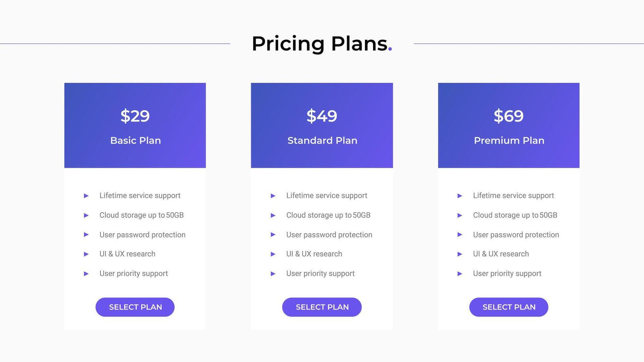Screen dimensions: 644x362
Task: Click the Pricing Plans title
Action: pos(320,43)
